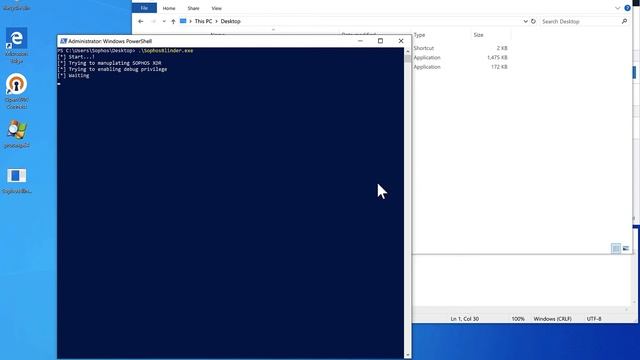Click the Ln 1, Col 30 status entry
This screenshot has width=640, height=360.
click(464, 319)
